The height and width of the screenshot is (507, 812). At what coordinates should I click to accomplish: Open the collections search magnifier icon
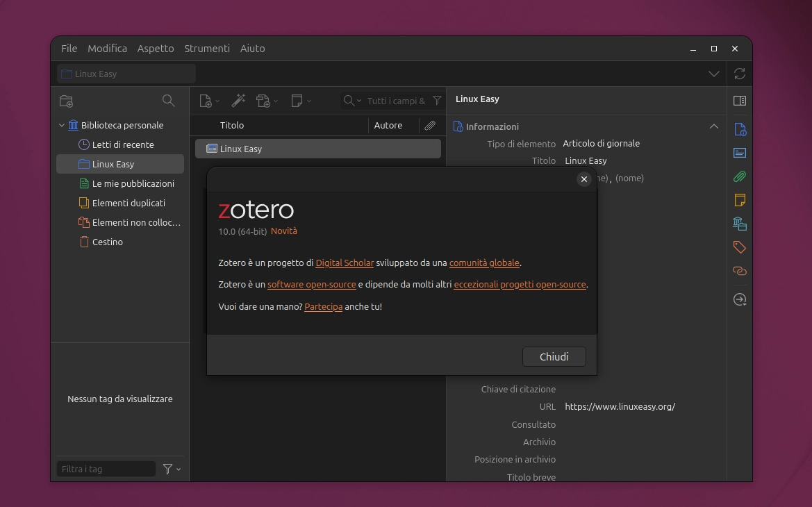point(168,101)
